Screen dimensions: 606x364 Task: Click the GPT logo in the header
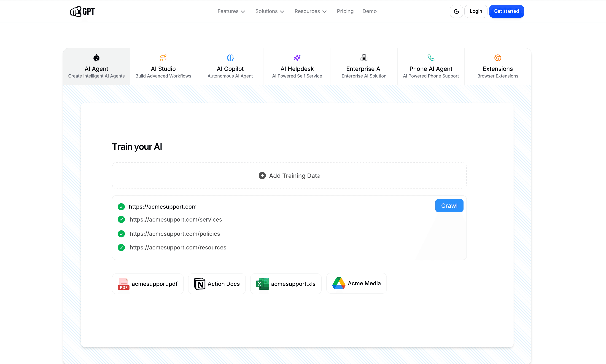(x=82, y=11)
